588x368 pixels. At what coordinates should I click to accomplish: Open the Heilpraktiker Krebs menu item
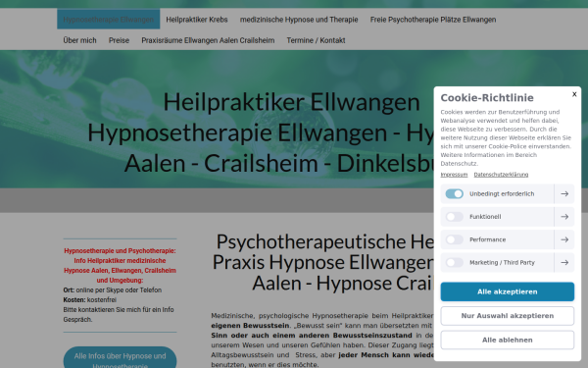[197, 20]
